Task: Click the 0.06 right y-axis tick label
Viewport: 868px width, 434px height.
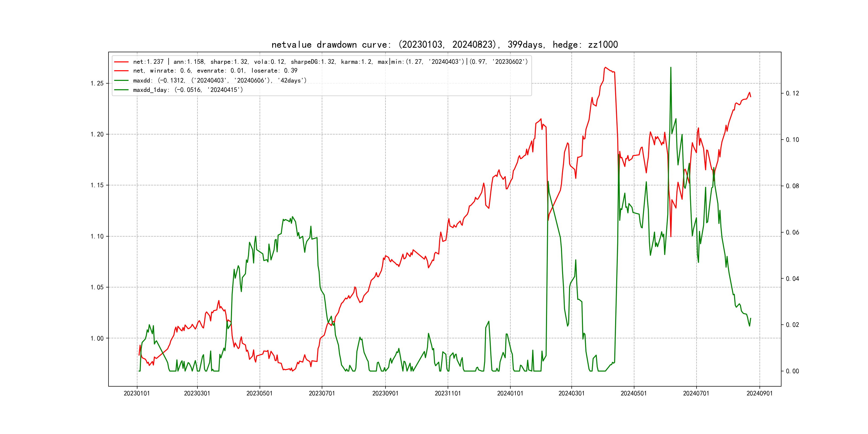Action: [x=792, y=233]
